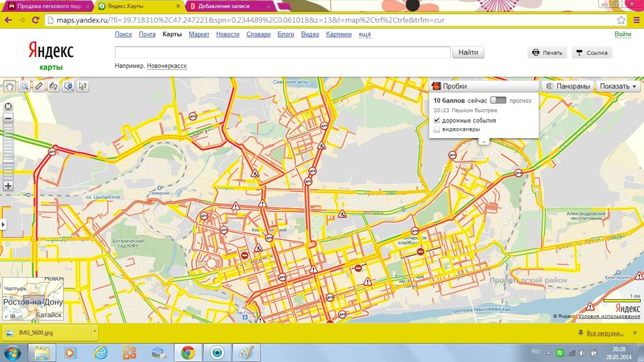Open Словари in Yandex navigation
Viewport: 644px width, 362px height.
[258, 34]
